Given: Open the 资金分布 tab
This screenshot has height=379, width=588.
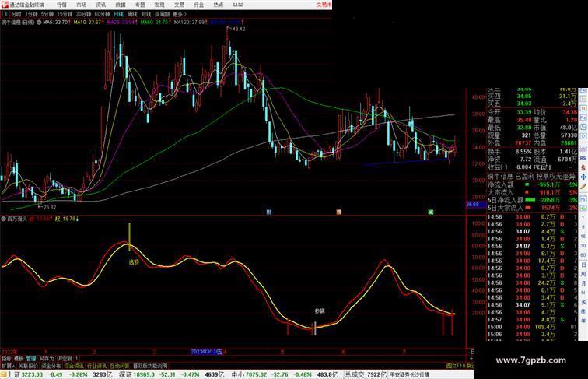Looking at the screenshot, I should [x=51, y=366].
